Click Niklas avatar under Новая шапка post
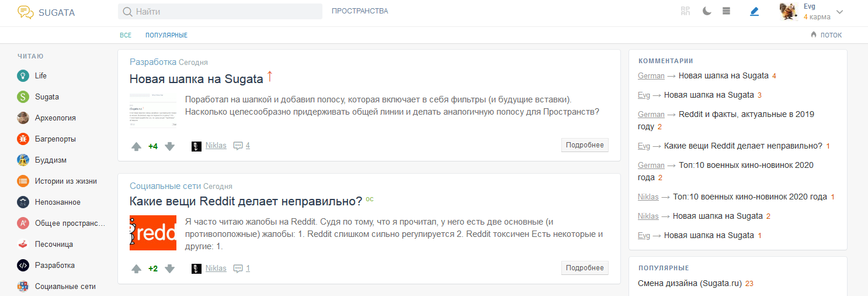 (x=196, y=146)
